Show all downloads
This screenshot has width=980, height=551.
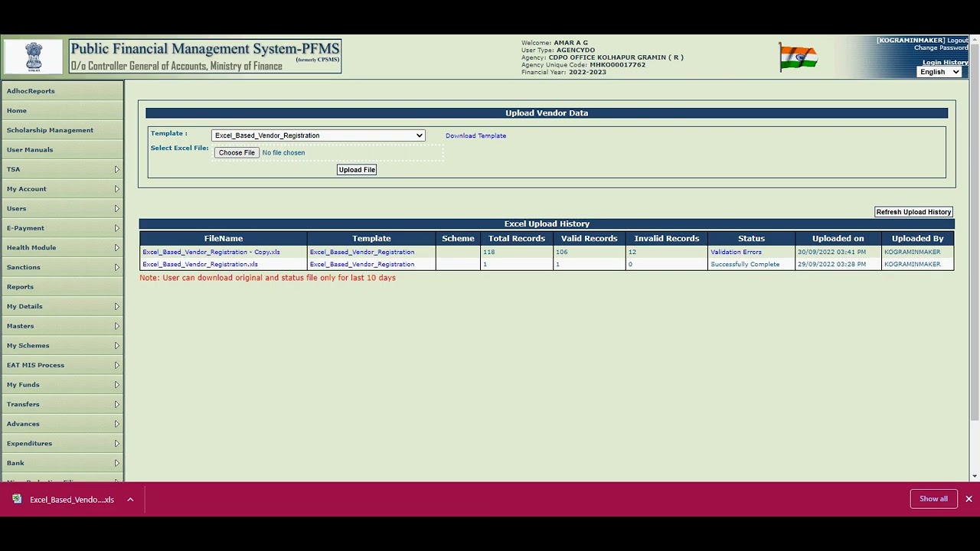[933, 499]
